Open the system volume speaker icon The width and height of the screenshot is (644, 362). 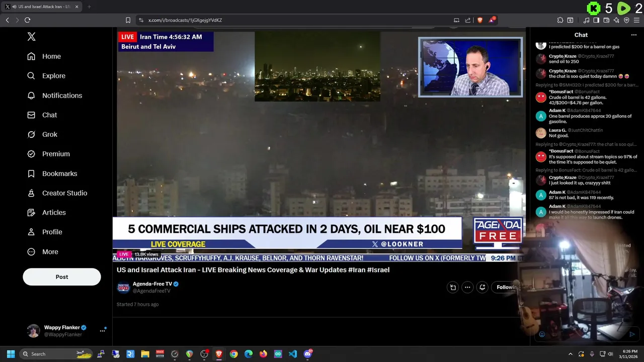(x=610, y=354)
